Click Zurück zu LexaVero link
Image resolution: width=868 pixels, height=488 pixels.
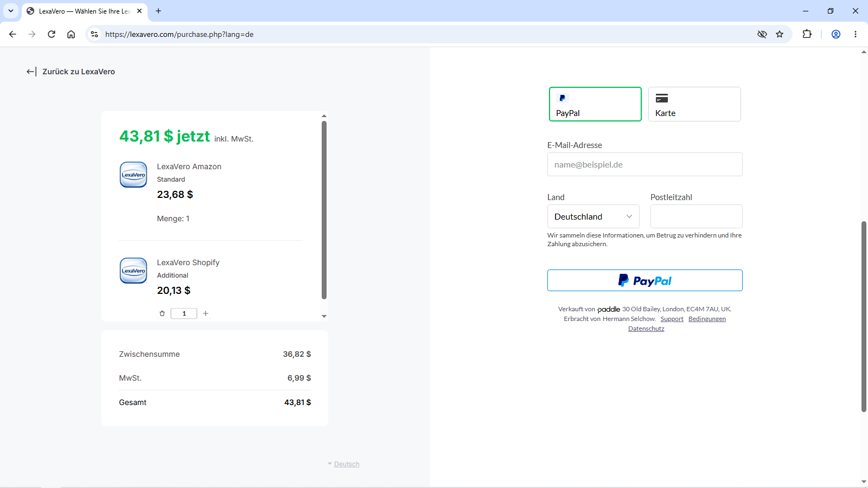pos(71,72)
